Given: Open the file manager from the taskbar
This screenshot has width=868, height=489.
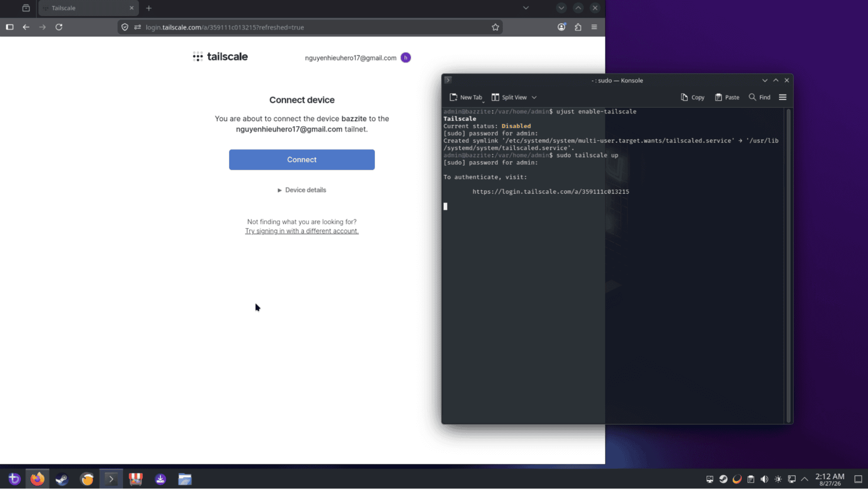Looking at the screenshot, I should coord(185,479).
